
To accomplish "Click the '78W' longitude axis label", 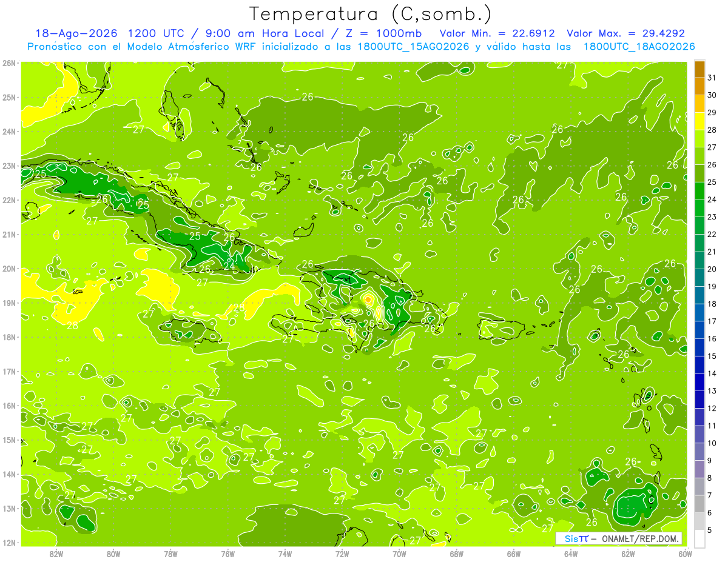I will [171, 554].
